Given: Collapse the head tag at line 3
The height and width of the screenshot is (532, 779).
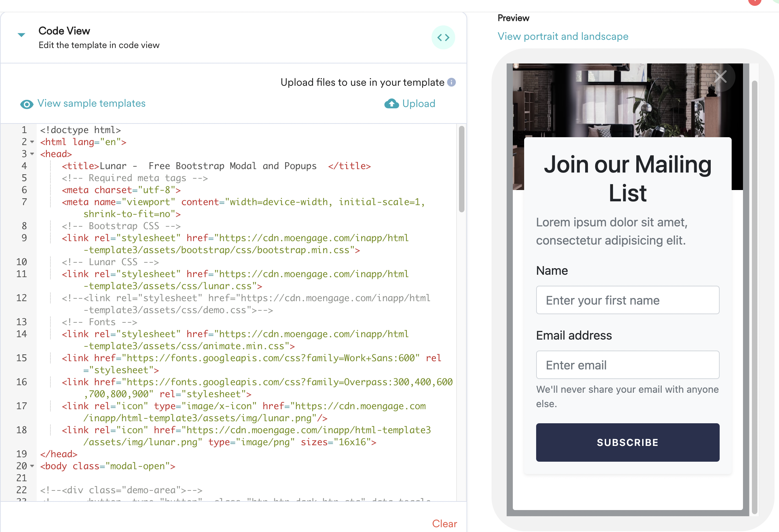Looking at the screenshot, I should pos(32,154).
